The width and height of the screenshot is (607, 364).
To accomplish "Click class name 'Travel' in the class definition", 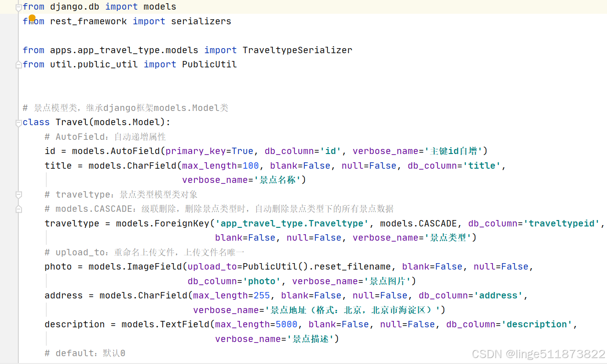I will [x=72, y=122].
